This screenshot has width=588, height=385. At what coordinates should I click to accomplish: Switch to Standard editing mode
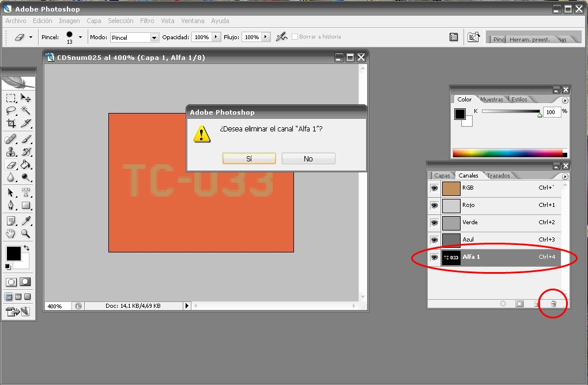click(12, 282)
